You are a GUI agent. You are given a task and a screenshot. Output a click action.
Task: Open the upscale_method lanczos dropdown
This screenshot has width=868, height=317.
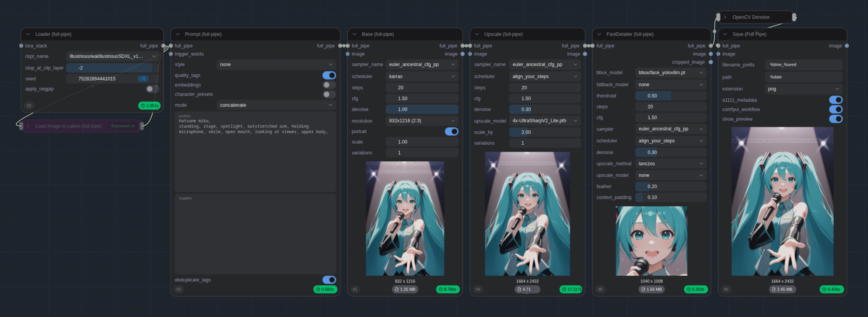671,164
